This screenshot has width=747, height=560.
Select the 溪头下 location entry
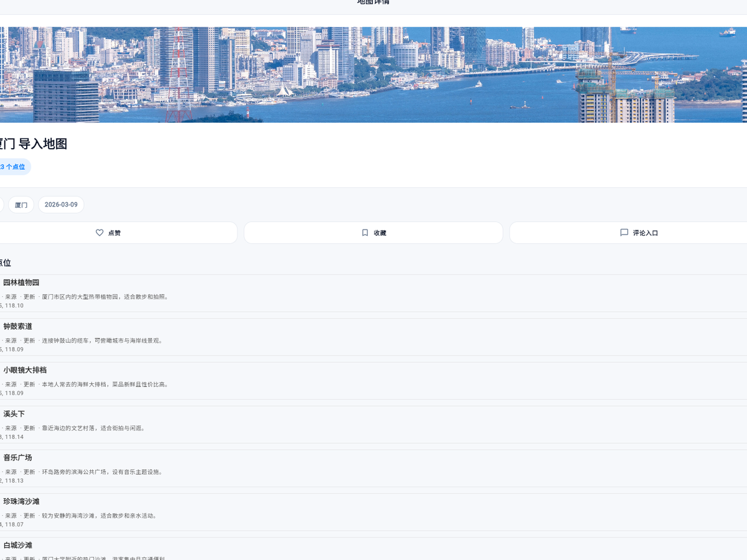coord(14,414)
